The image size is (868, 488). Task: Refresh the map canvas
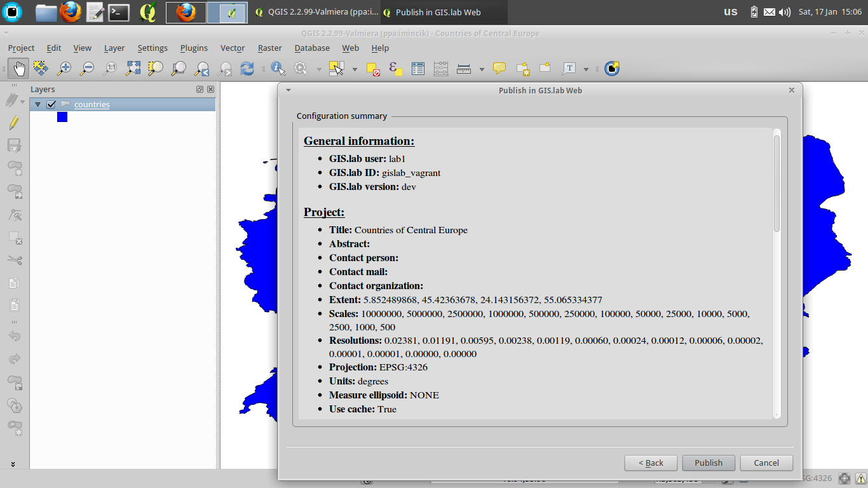click(247, 68)
